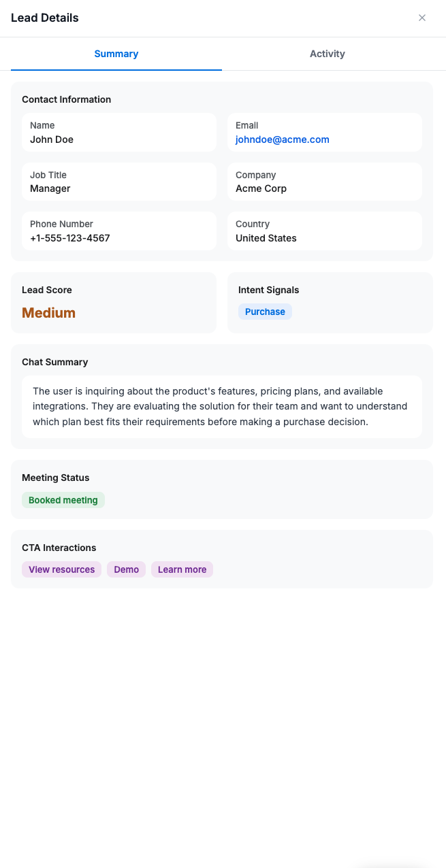Click the Company field showing Acme Corp
This screenshot has width=446, height=868.
coord(325,182)
